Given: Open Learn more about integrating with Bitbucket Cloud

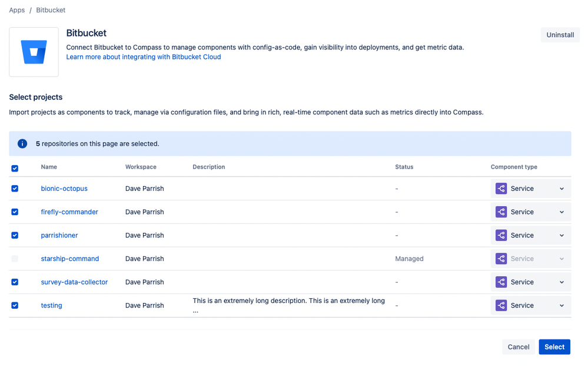Looking at the screenshot, I should [x=144, y=57].
